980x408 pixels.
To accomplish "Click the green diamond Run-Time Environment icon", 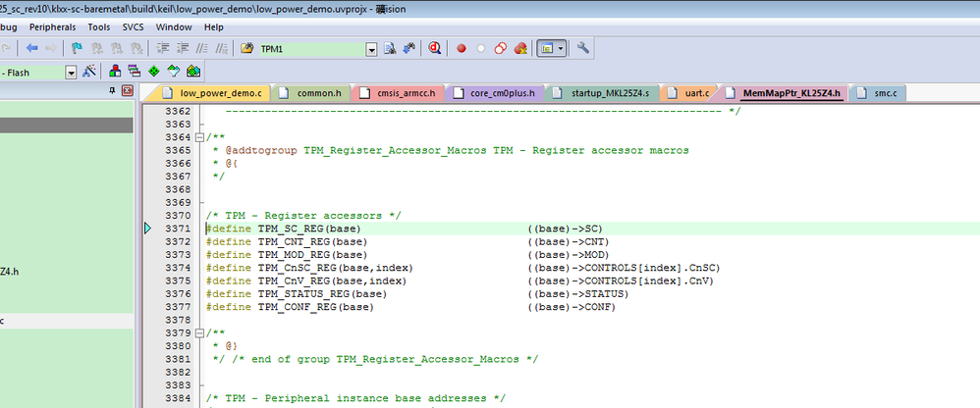I will click(x=154, y=72).
